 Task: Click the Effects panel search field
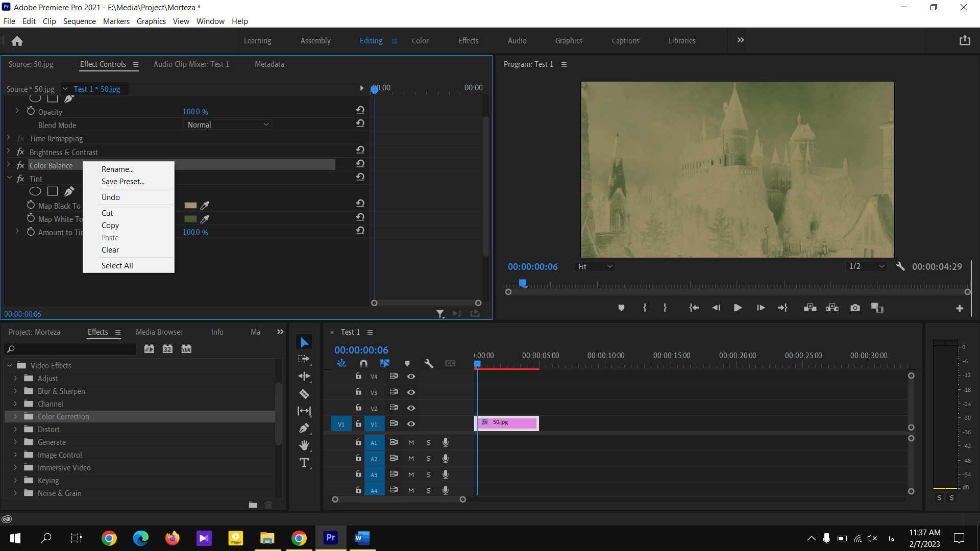[x=70, y=349]
